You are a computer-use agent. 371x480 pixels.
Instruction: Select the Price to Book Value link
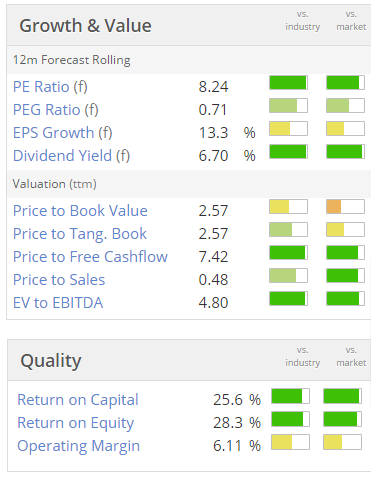[x=80, y=211]
